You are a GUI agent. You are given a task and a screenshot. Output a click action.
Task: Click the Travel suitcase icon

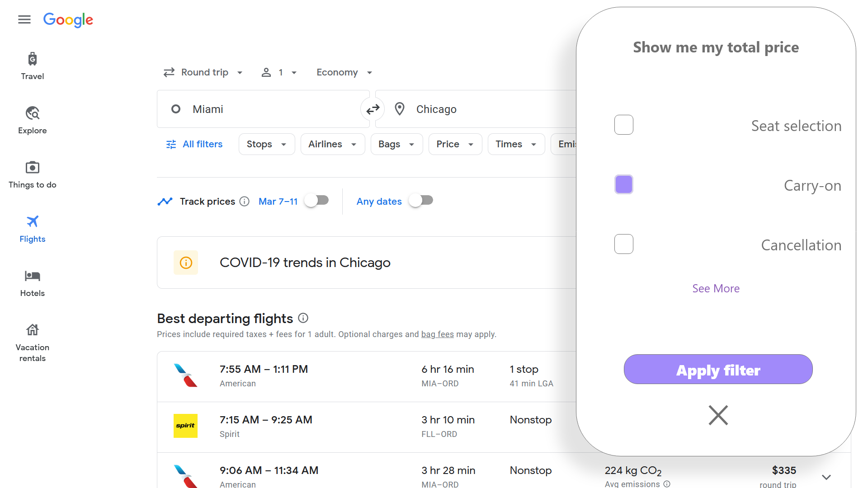(x=33, y=59)
